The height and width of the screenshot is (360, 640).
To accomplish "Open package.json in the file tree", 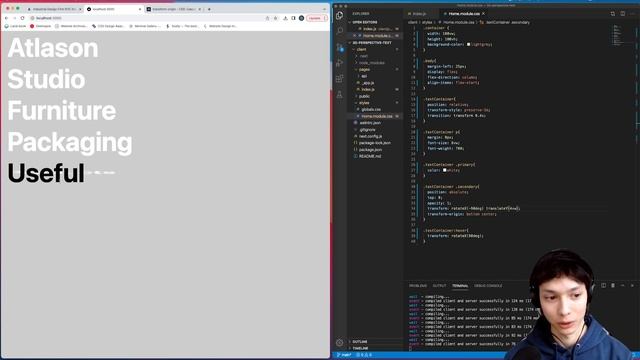I will tap(370, 150).
